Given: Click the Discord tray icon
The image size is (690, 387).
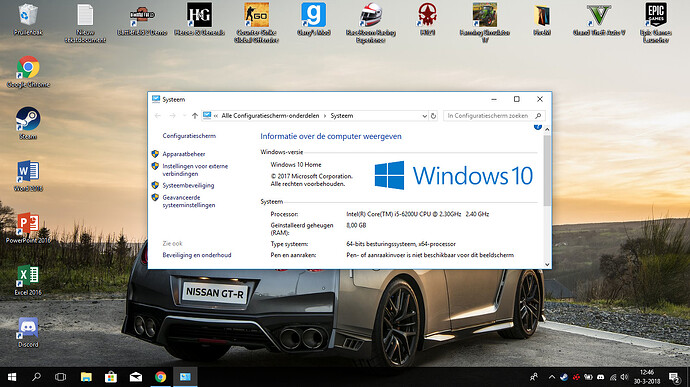Looking at the screenshot, I should (601, 377).
